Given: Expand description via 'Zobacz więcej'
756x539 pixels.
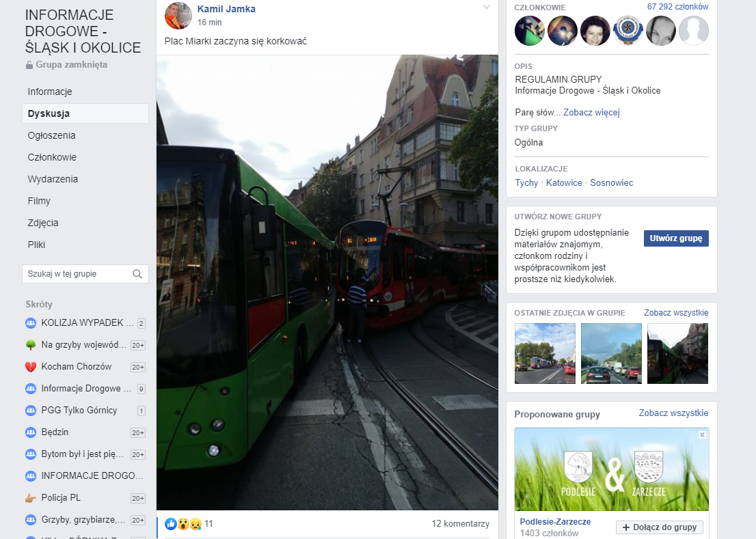Looking at the screenshot, I should [591, 112].
